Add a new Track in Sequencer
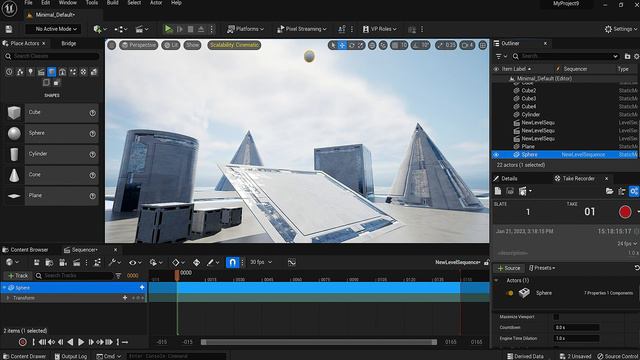The height and width of the screenshot is (360, 640). 18,276
